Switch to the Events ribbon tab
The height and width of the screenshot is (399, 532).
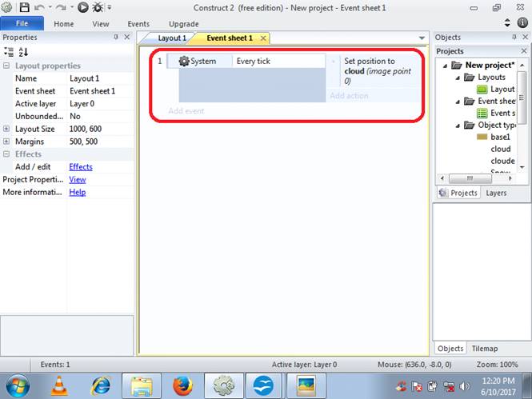tap(138, 24)
